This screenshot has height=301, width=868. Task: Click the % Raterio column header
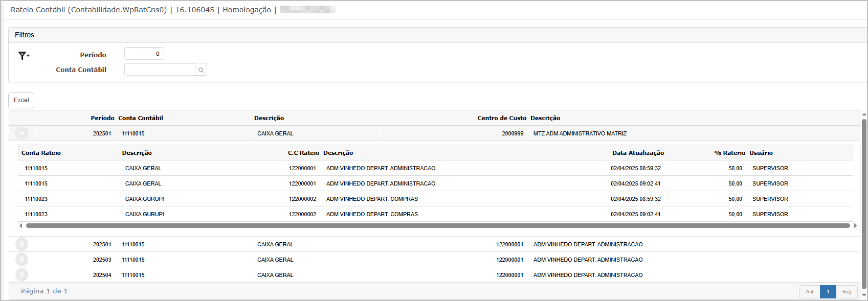coord(730,153)
